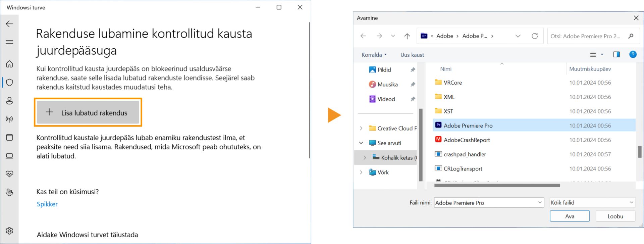644x244 pixels.
Task: Open the XST folder
Action: click(x=534, y=111)
